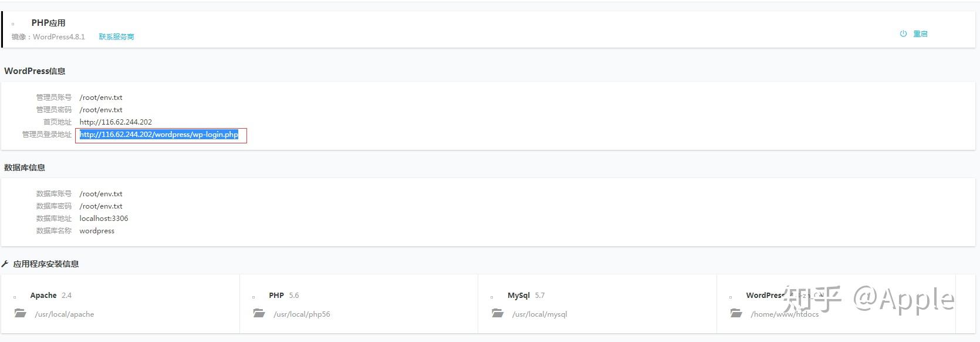Click the 数据库信息 section heading
This screenshot has width=980, height=342.
tap(25, 167)
